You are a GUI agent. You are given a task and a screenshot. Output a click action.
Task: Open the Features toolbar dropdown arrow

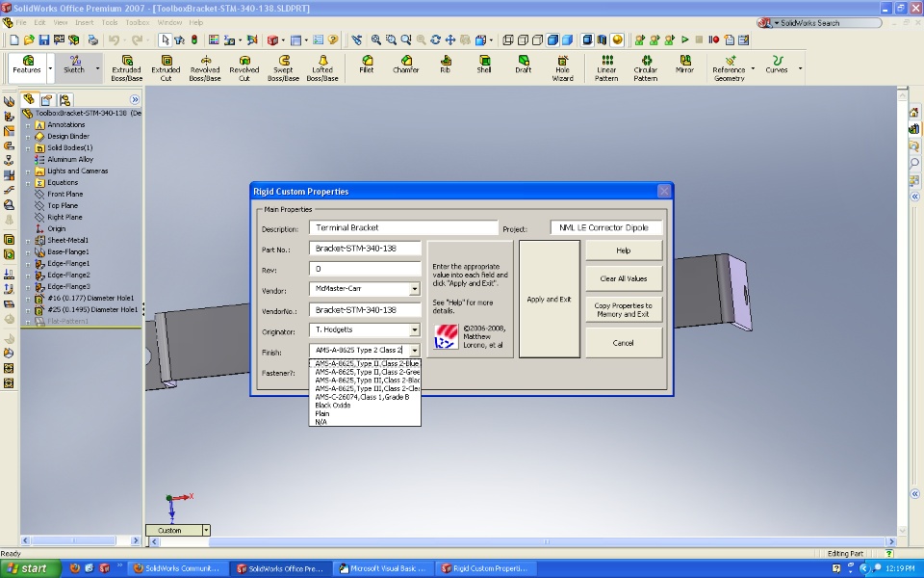[50, 69]
